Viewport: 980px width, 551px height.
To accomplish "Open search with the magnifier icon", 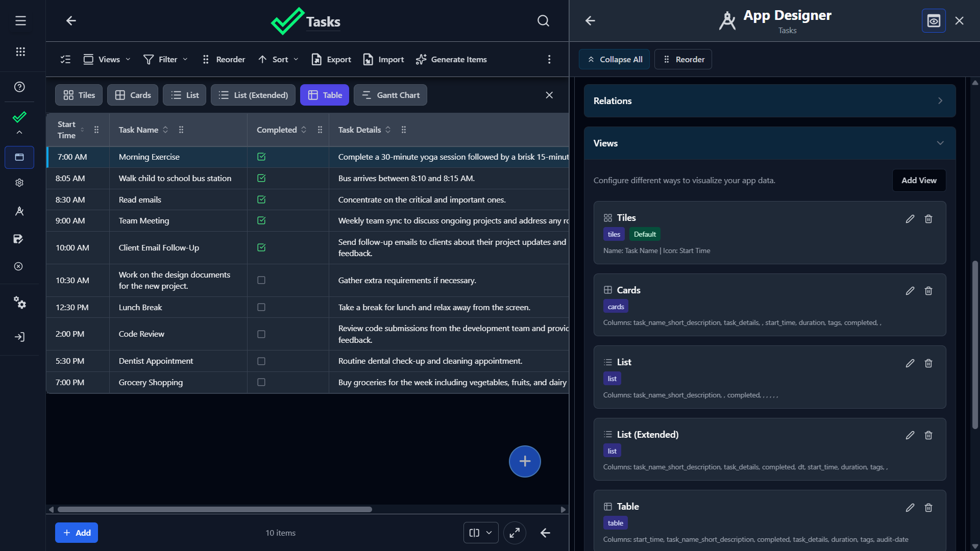I will tap(543, 21).
